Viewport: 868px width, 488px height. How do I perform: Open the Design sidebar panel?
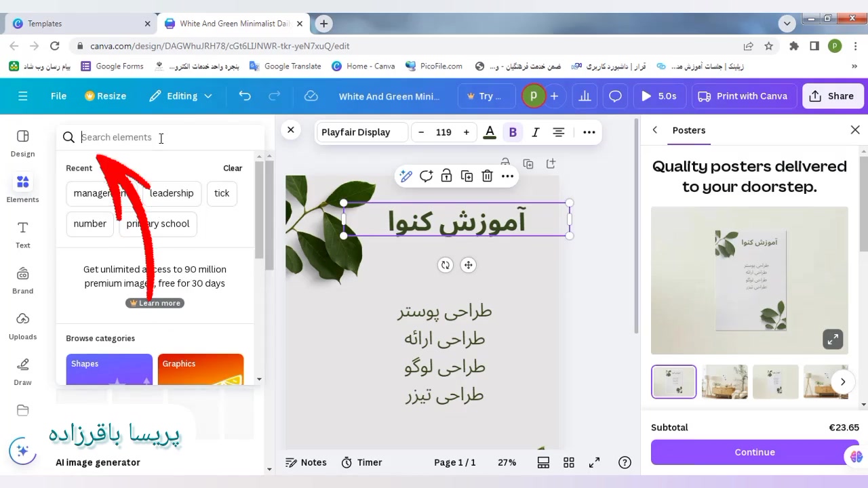22,143
